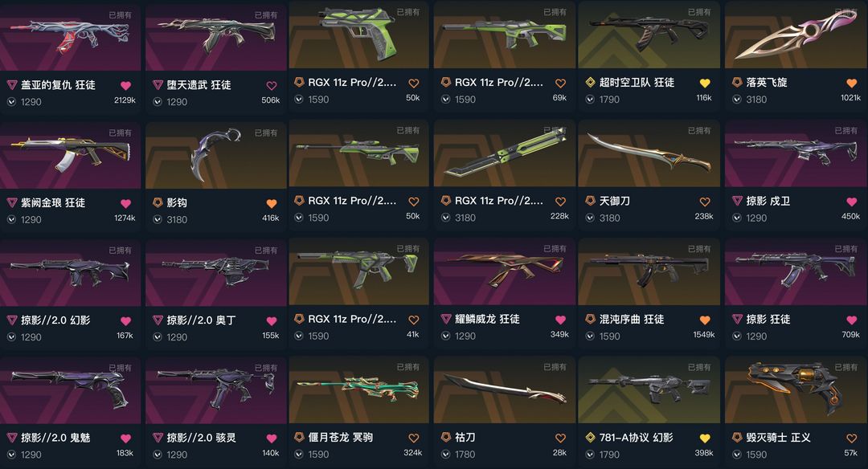Toggle the heart for 落英飞旋
Screen dimensions: 868x469
[x=851, y=83]
